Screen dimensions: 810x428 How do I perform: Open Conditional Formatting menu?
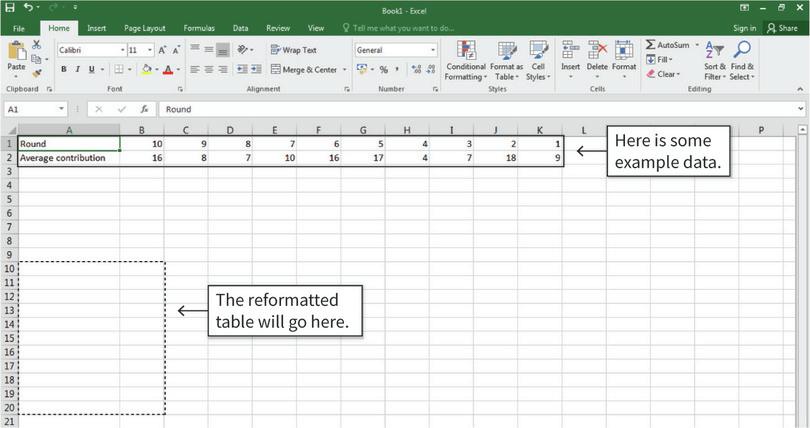coord(466,61)
